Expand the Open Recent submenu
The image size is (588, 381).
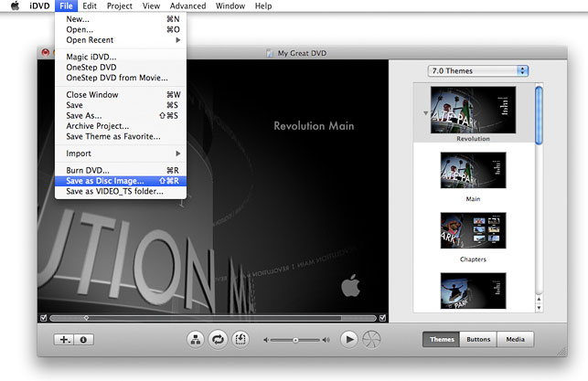(x=121, y=40)
